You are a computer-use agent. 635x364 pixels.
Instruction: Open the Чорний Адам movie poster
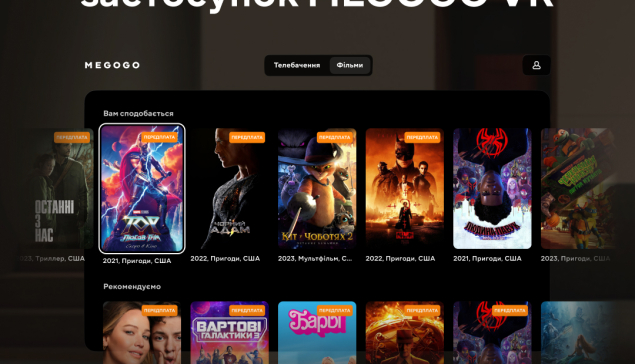(x=230, y=188)
